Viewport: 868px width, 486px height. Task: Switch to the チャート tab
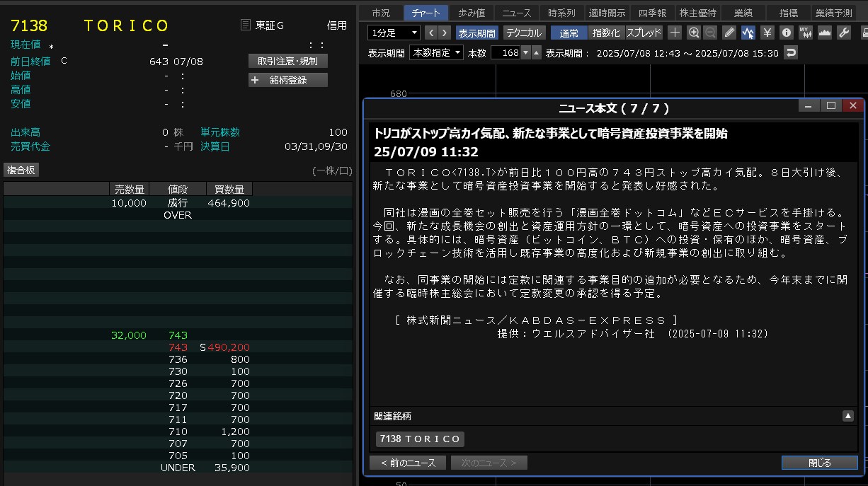point(426,13)
